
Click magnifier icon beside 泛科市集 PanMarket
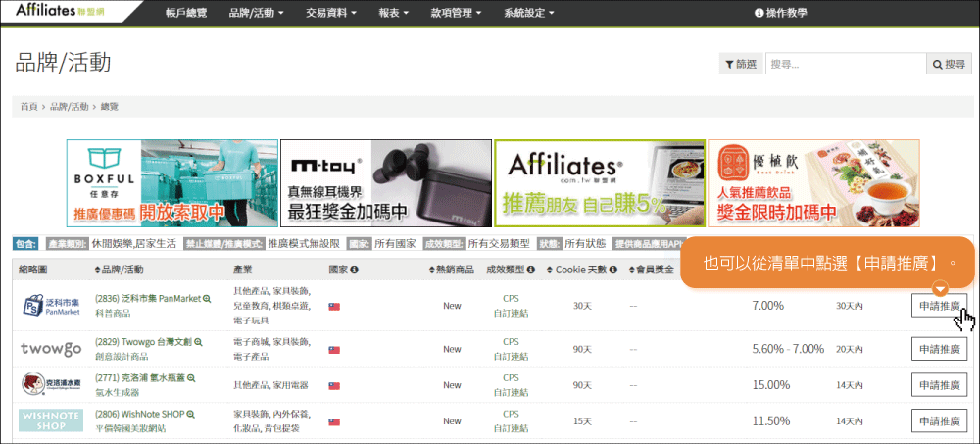pos(207,299)
